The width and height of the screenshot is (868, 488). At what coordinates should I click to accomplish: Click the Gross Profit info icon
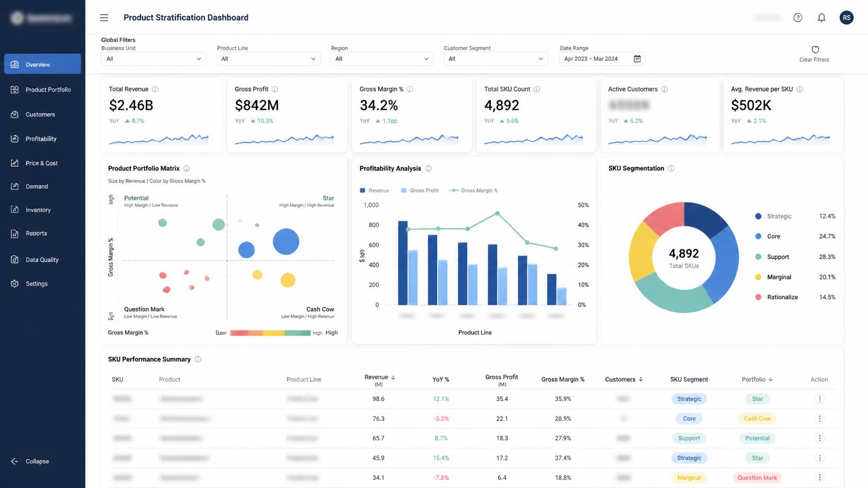[275, 89]
